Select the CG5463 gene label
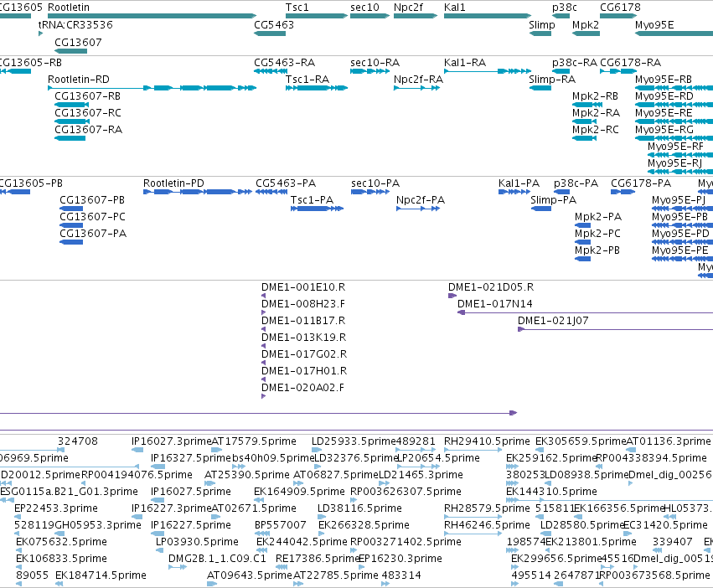This screenshot has width=713, height=588. (x=274, y=24)
